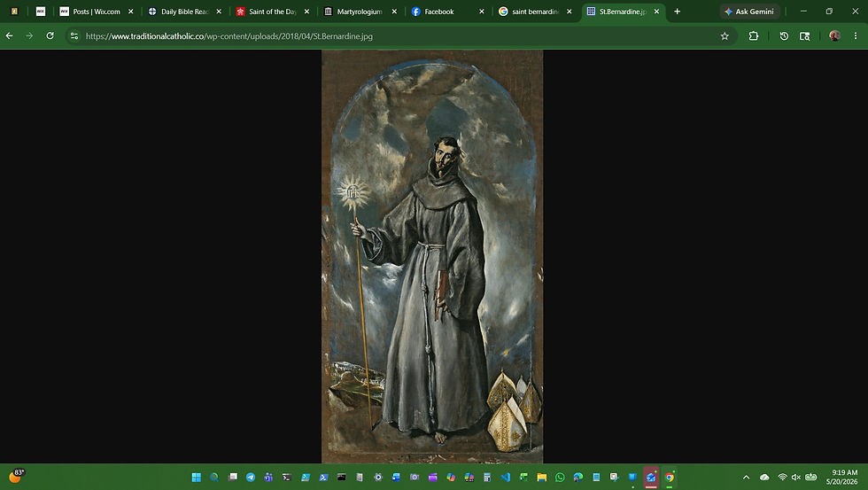Open WhatsApp from the taskbar
The image size is (868, 490).
tap(560, 478)
